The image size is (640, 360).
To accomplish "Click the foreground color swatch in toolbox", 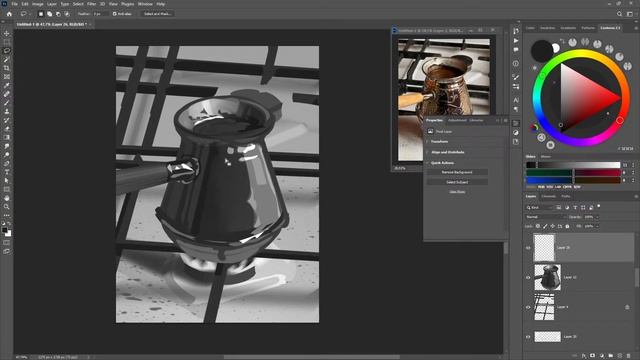I will point(4,231).
